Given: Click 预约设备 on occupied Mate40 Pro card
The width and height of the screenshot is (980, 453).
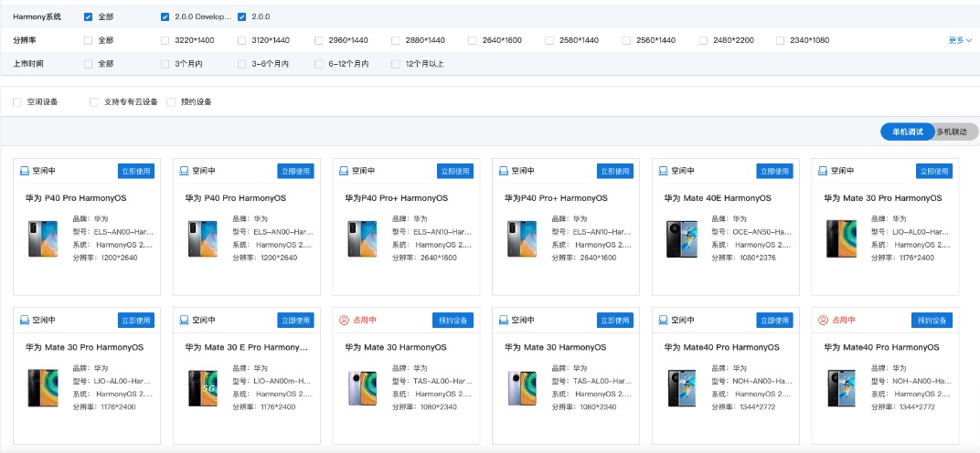Looking at the screenshot, I should point(932,321).
